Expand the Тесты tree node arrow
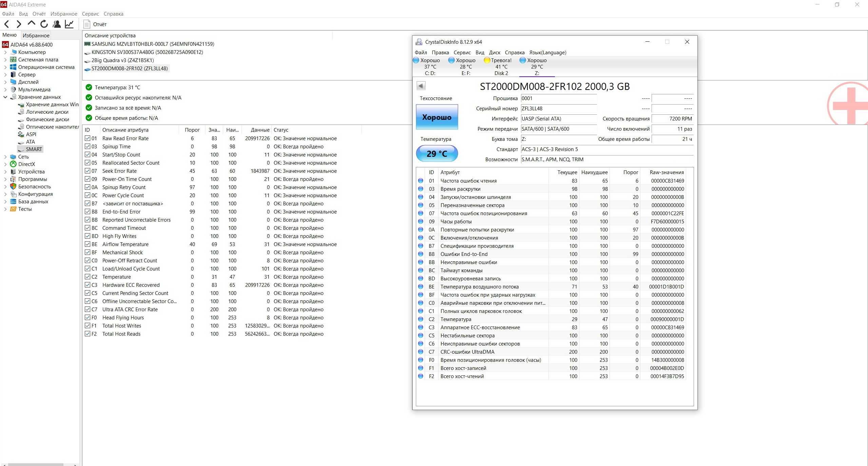 click(5, 209)
